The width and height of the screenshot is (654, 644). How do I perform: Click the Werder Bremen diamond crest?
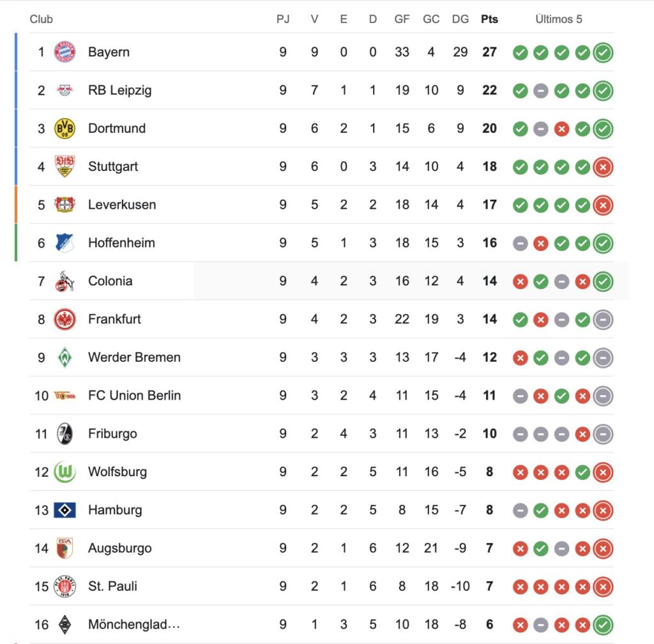(x=65, y=357)
